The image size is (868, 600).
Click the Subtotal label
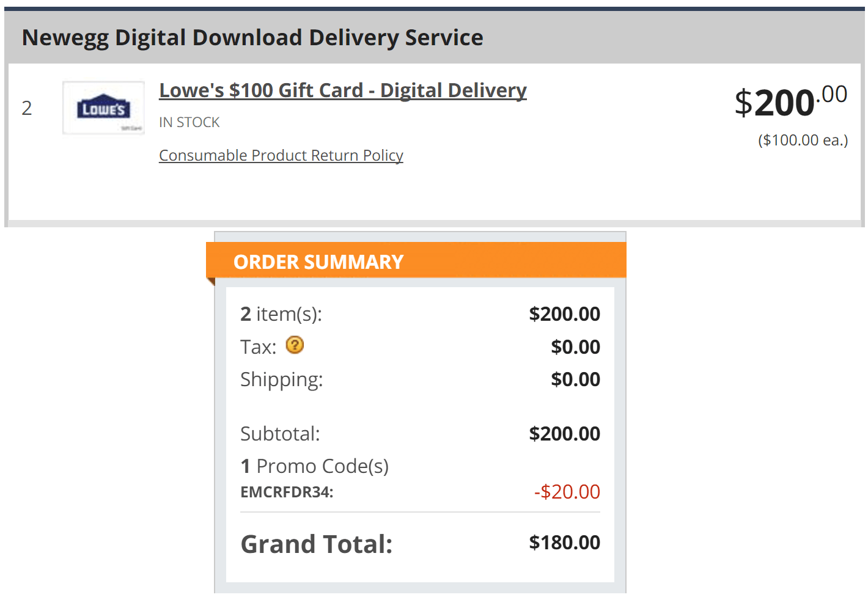click(x=280, y=434)
